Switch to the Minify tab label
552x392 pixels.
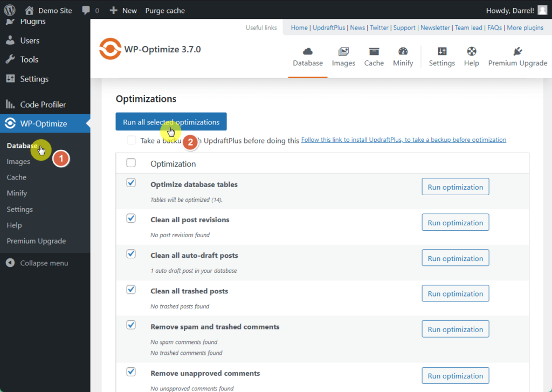tap(403, 63)
